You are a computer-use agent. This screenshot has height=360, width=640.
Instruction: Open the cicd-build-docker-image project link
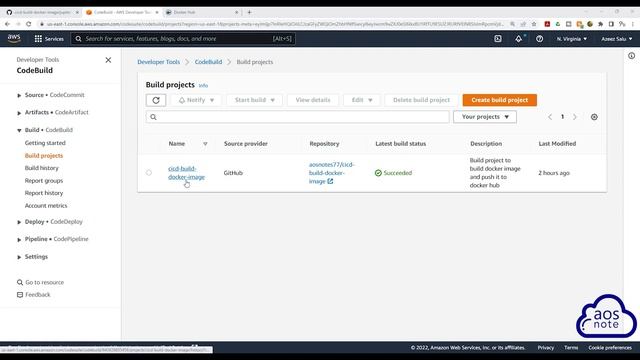[x=187, y=173]
